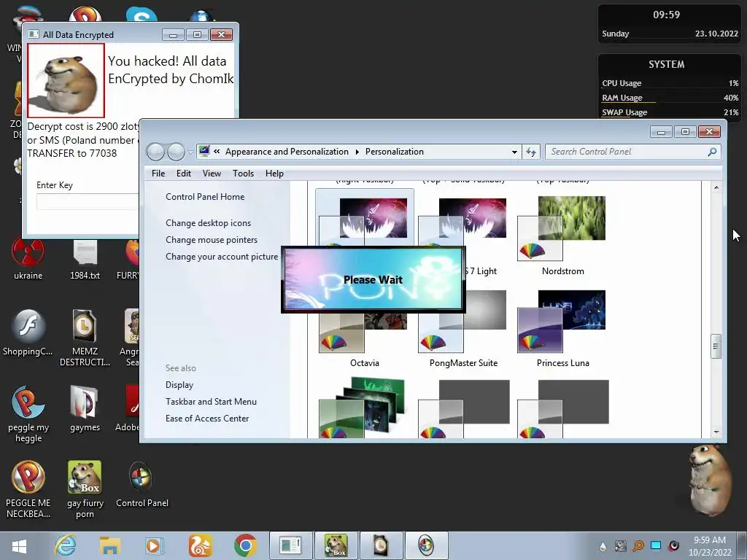Launch UC Browser from the taskbar
Image resolution: width=747 pixels, height=560 pixels.
(x=200, y=545)
